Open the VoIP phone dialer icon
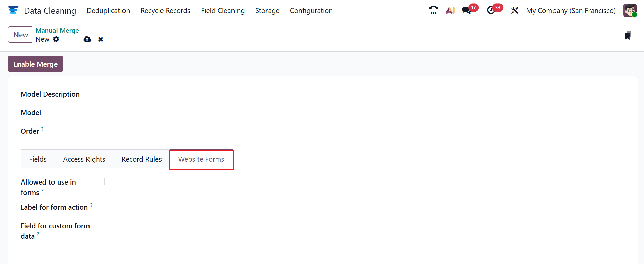Screen dimensions: 644x264 (434, 10)
